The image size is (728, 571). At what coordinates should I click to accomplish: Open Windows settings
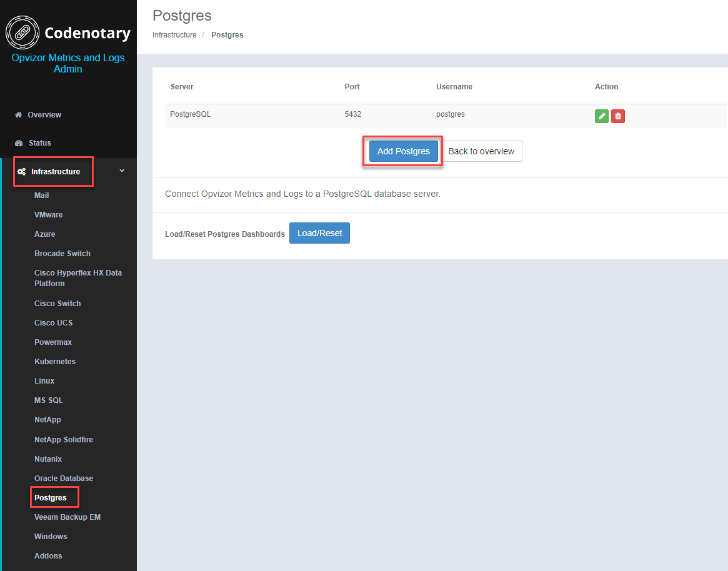[51, 537]
